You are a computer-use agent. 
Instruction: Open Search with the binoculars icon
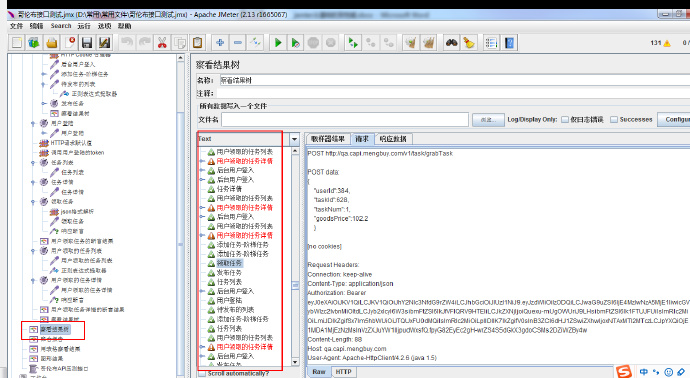pyautogui.click(x=451, y=43)
